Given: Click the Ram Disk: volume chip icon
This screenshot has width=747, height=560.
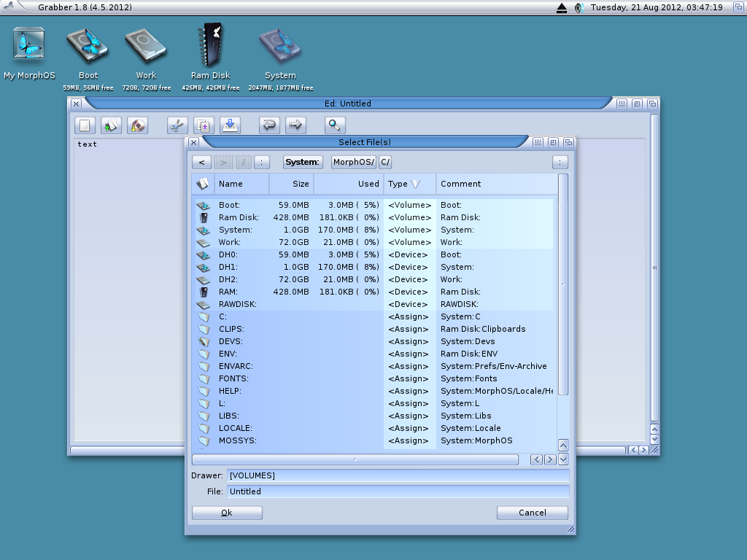Looking at the screenshot, I should tap(204, 217).
